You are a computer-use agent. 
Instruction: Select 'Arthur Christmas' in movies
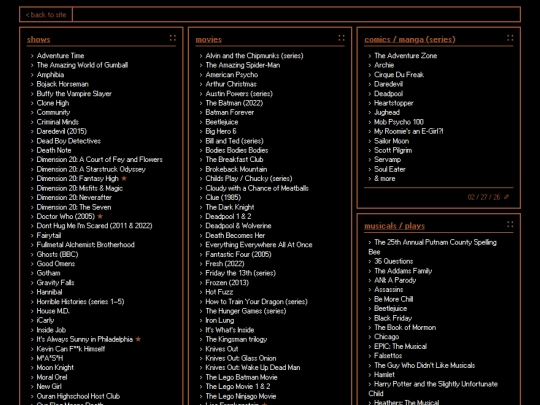click(231, 84)
